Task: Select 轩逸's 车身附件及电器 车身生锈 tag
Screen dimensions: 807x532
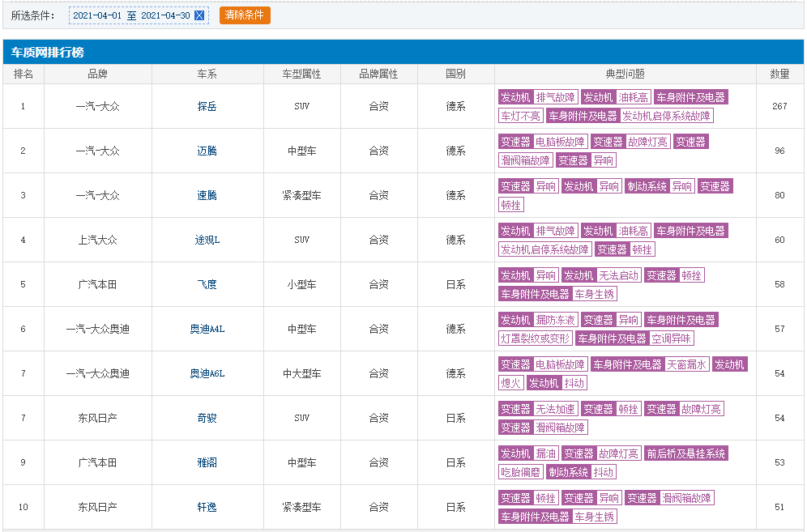Action: pyautogui.click(x=557, y=516)
